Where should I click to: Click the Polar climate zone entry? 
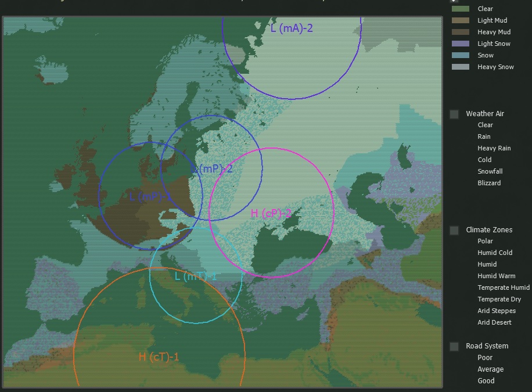pos(485,241)
